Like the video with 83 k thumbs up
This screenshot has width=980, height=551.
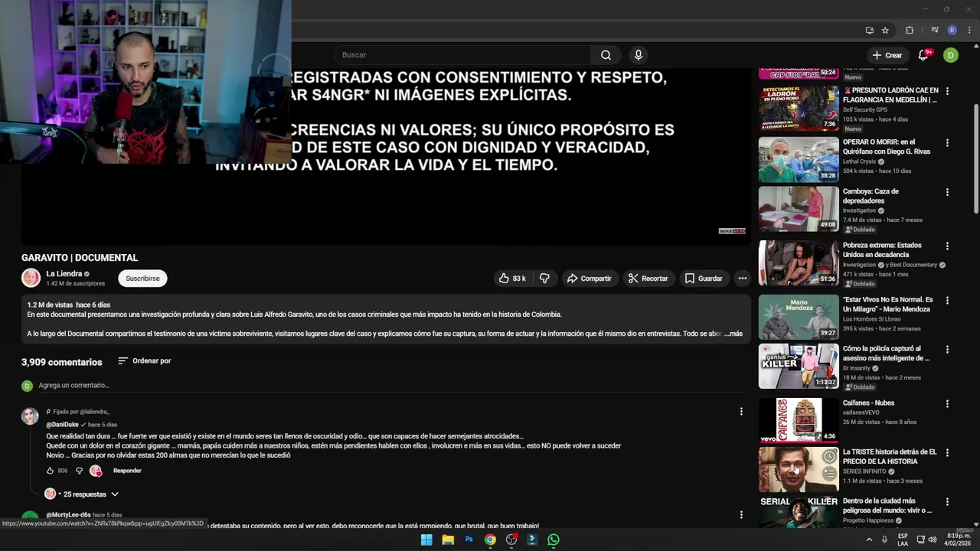pos(512,279)
